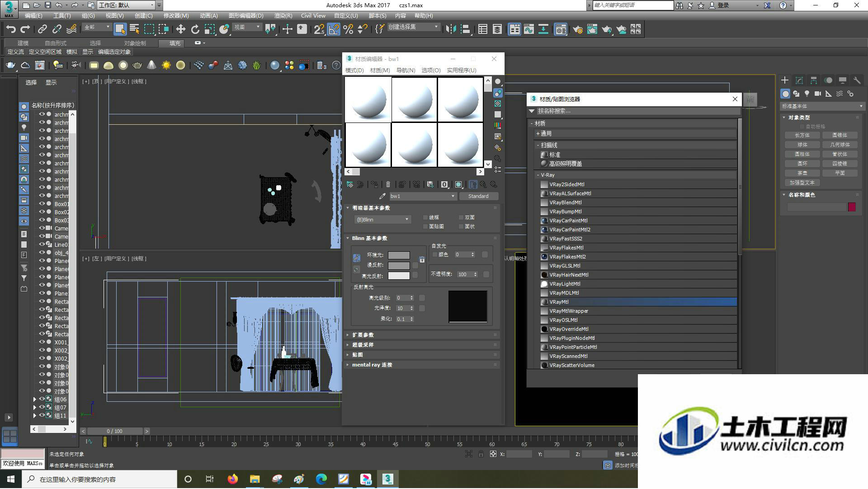
Task: Toggle the ambient-diffuse color lock
Action: 357,258
